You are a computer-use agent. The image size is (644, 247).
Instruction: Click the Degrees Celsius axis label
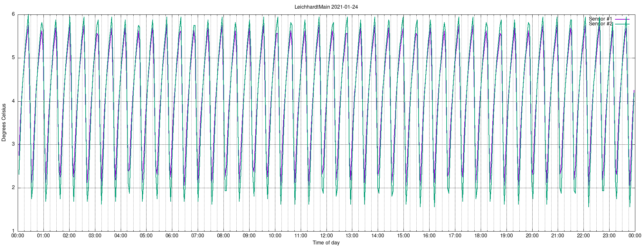(4, 123)
